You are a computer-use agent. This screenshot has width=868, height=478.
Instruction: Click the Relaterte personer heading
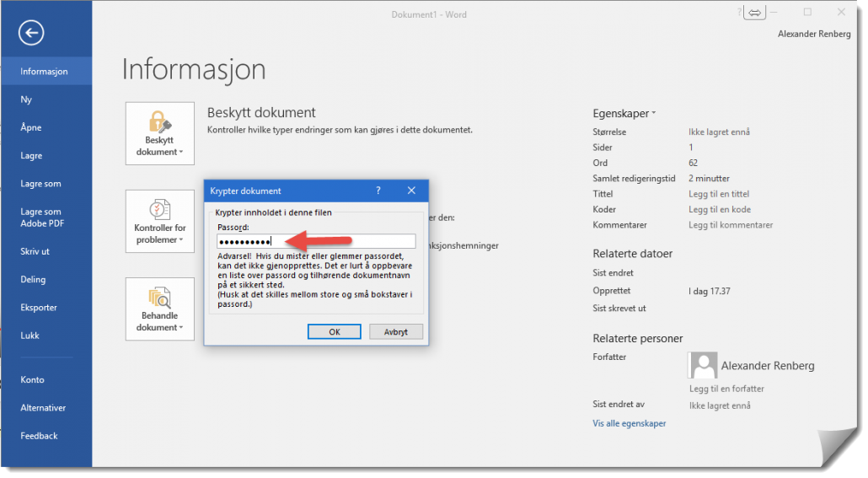tap(638, 338)
